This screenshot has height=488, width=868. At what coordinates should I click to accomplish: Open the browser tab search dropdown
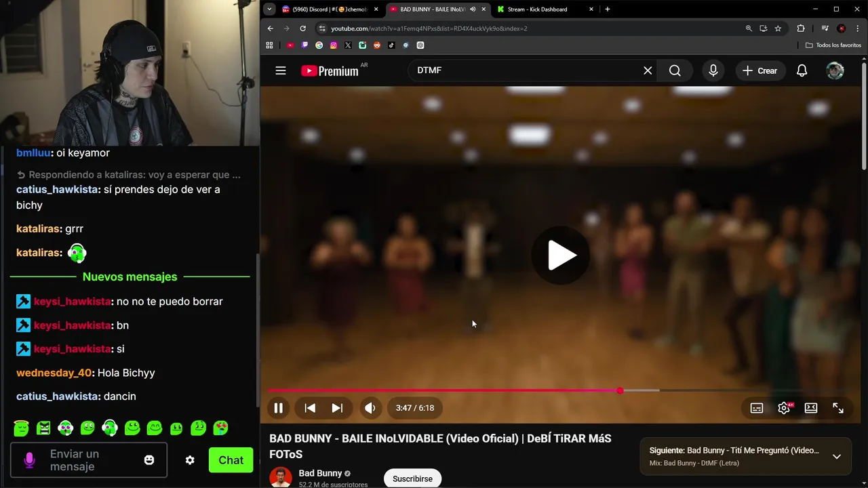click(x=269, y=9)
